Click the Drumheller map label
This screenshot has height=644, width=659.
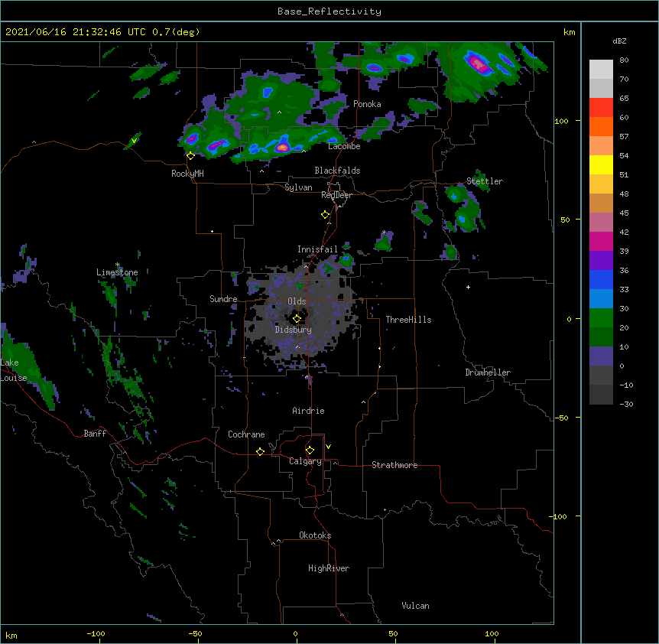(488, 372)
